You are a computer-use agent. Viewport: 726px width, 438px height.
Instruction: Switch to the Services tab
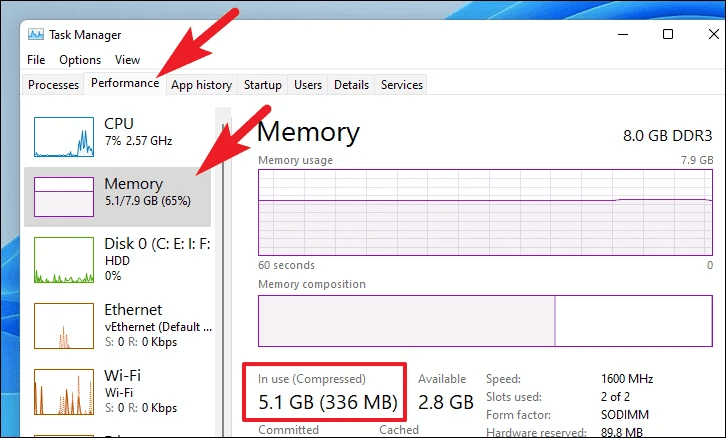click(401, 85)
